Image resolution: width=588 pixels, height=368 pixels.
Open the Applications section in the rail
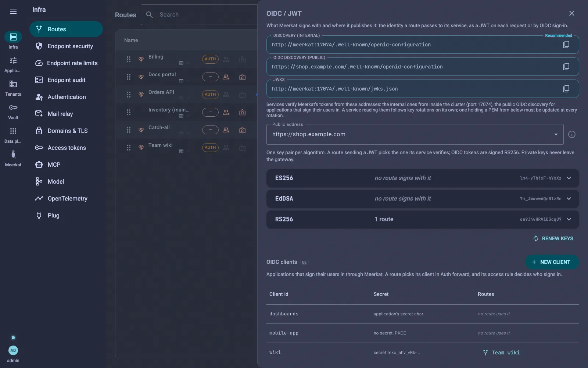click(x=13, y=64)
